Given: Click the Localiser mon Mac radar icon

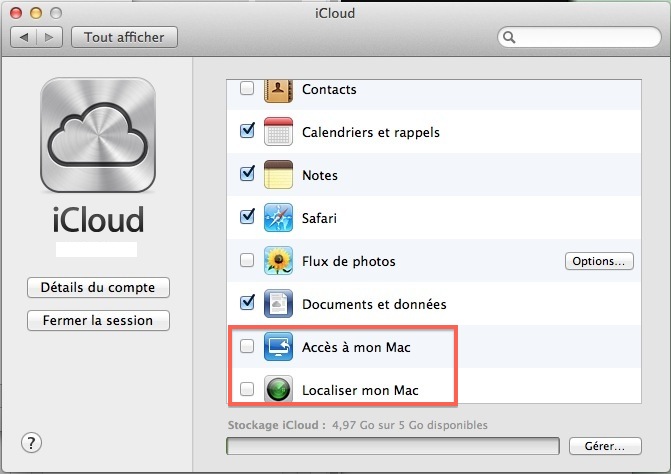Looking at the screenshot, I should pos(277,390).
